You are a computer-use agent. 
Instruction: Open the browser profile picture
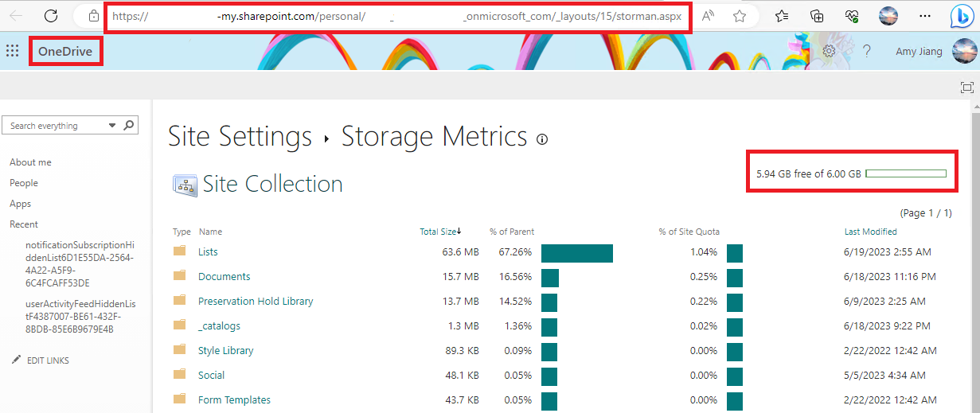pyautogui.click(x=888, y=15)
